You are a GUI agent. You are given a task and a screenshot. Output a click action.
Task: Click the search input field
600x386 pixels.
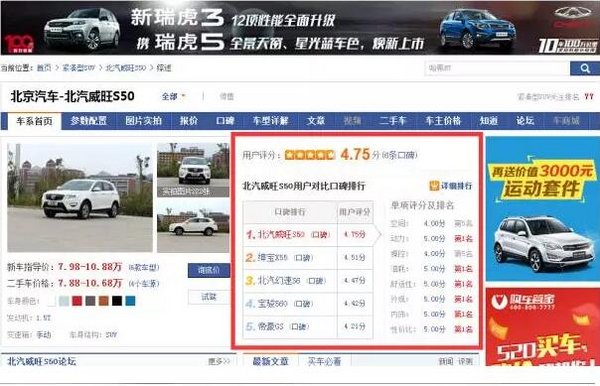click(x=497, y=68)
